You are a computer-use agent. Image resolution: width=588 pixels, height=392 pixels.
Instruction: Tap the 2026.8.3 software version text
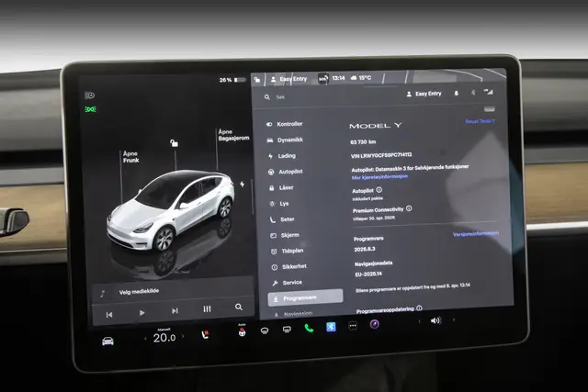click(365, 249)
